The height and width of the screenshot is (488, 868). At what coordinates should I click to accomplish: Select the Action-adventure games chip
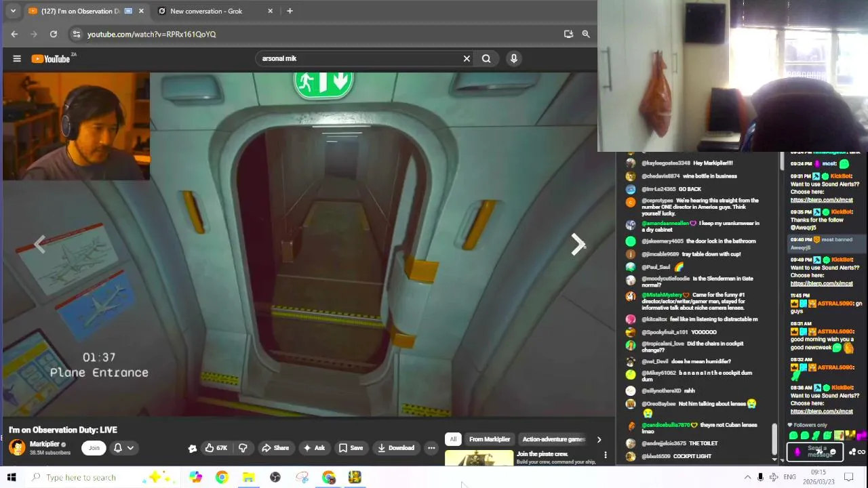click(553, 439)
